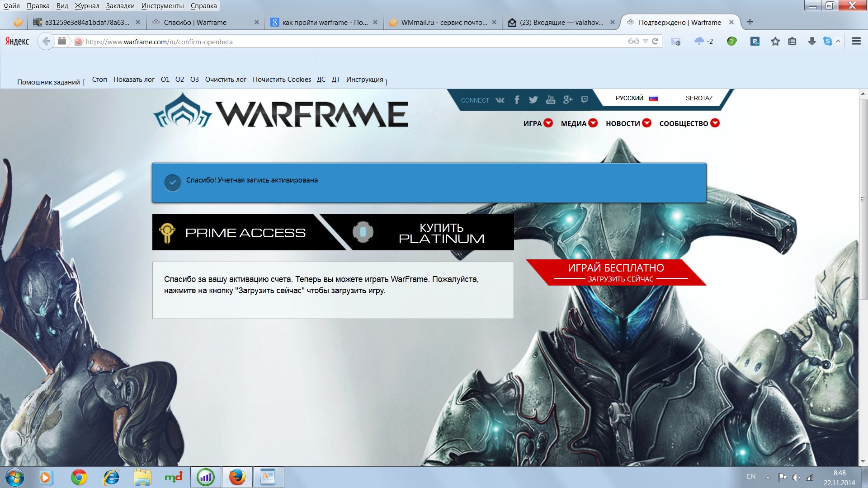Click the ИГРАЙ БЕСПЛАТНО download button
This screenshot has width=868, height=488.
616,272
